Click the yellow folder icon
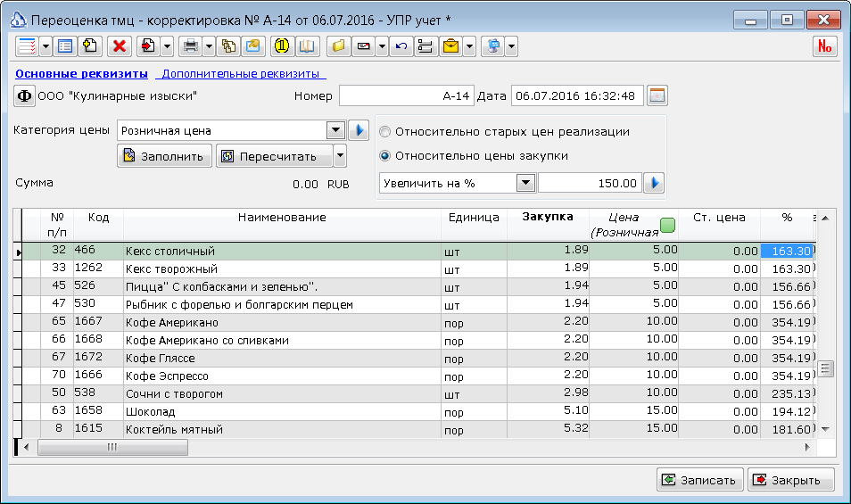851x504 pixels. [339, 46]
